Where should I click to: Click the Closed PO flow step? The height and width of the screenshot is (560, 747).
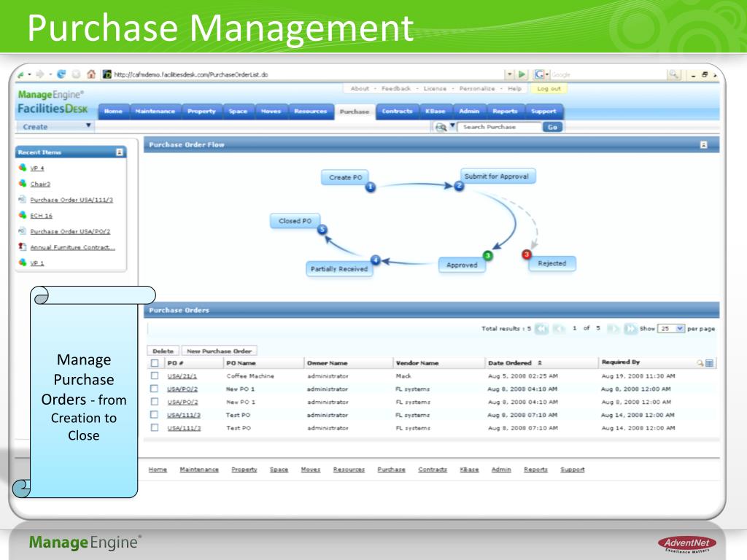[x=295, y=221]
